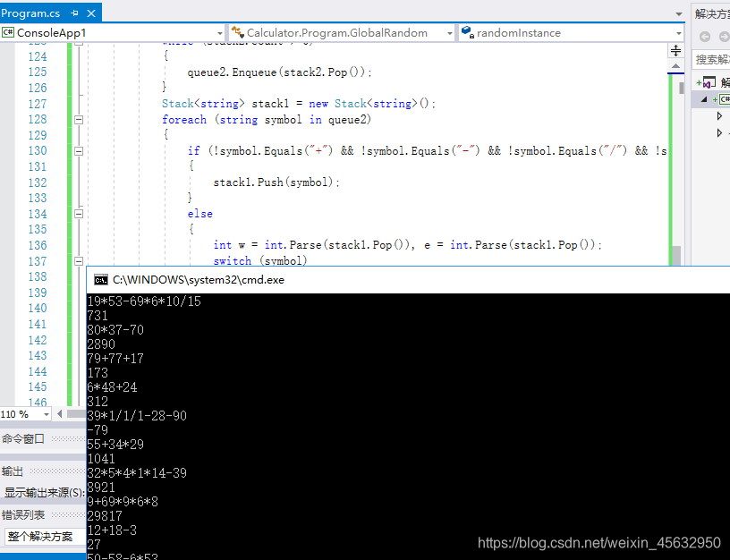Click console expression 12+18-3
The width and height of the screenshot is (730, 560).
point(112,530)
